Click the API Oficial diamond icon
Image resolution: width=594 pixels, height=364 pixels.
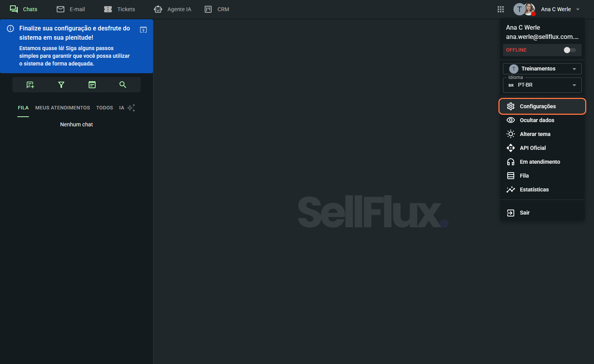click(x=511, y=148)
